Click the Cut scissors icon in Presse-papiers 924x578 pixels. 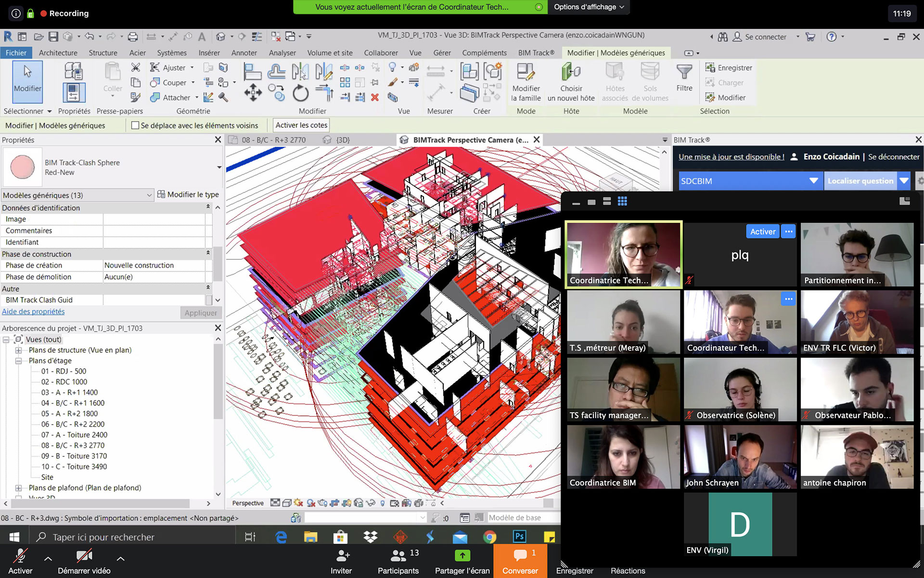[x=136, y=67]
